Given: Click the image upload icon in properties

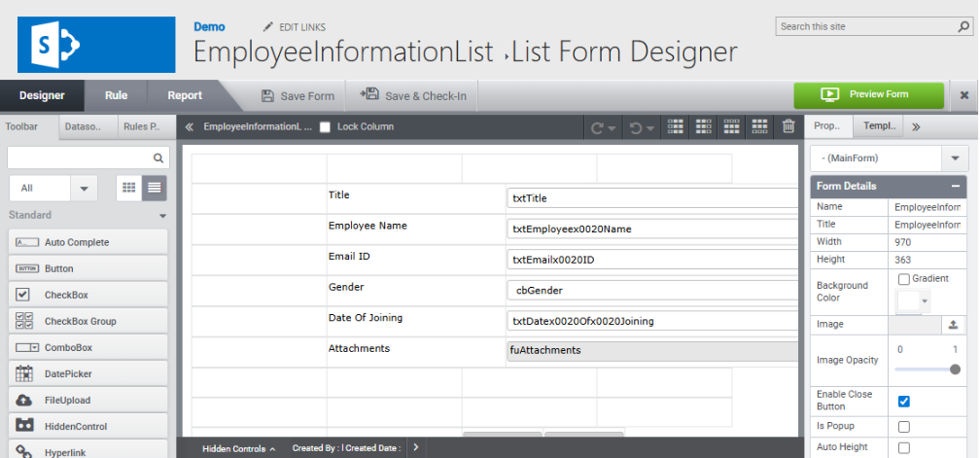Looking at the screenshot, I should pos(953,324).
